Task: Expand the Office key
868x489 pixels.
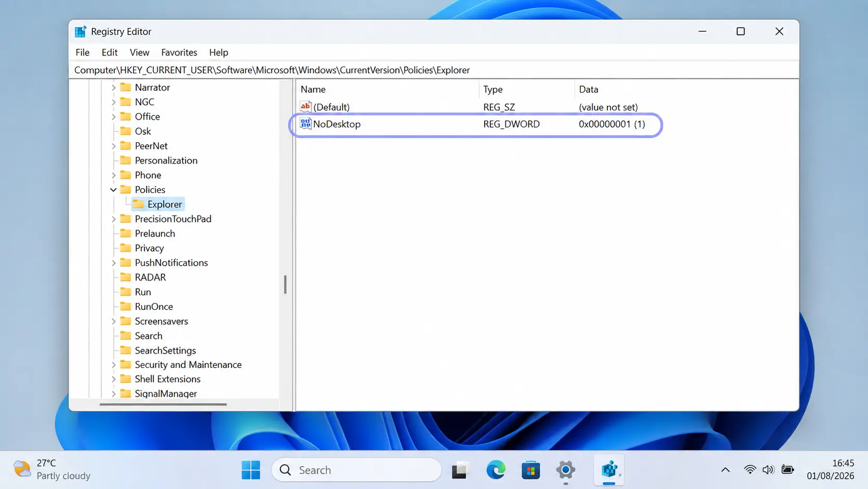Action: pyautogui.click(x=113, y=116)
